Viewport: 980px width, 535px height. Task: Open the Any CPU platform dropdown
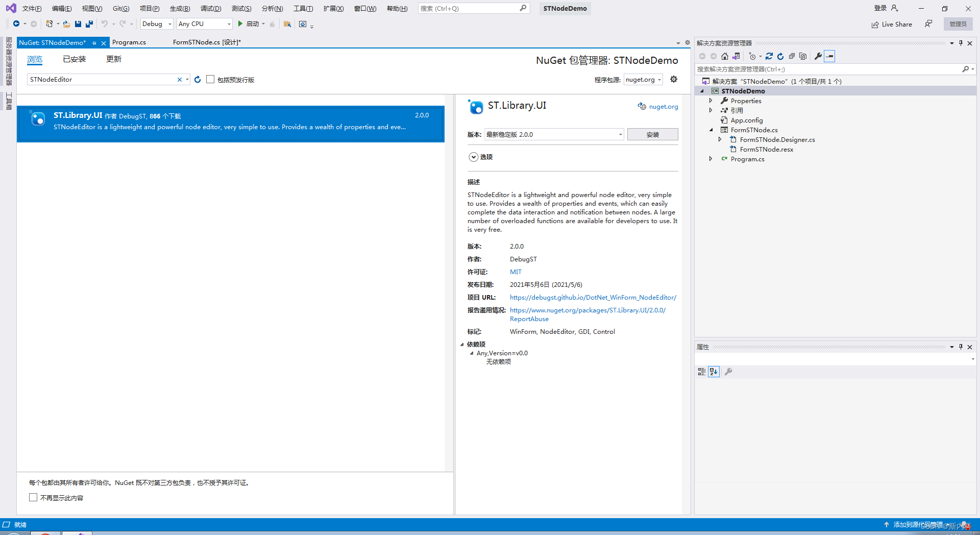pyautogui.click(x=205, y=24)
